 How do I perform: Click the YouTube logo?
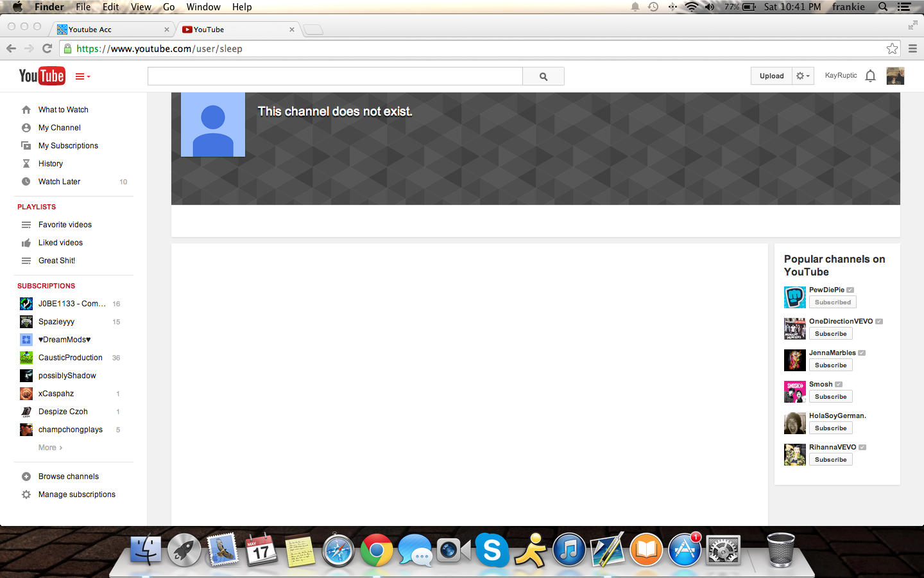pyautogui.click(x=42, y=76)
